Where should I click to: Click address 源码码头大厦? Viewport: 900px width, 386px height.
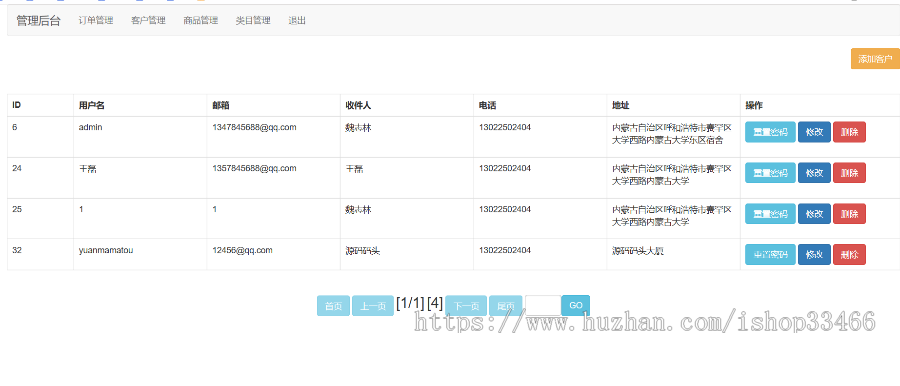click(x=638, y=250)
